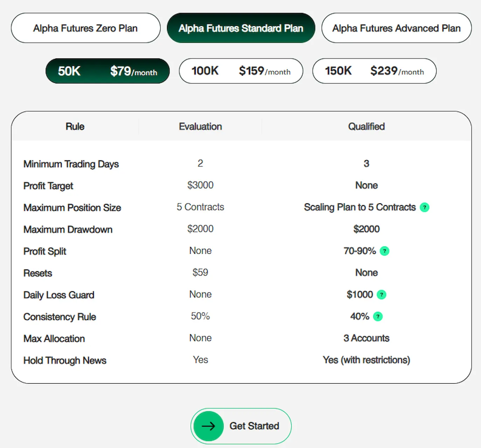Click the Maximum Drawdown row label

[68, 230]
